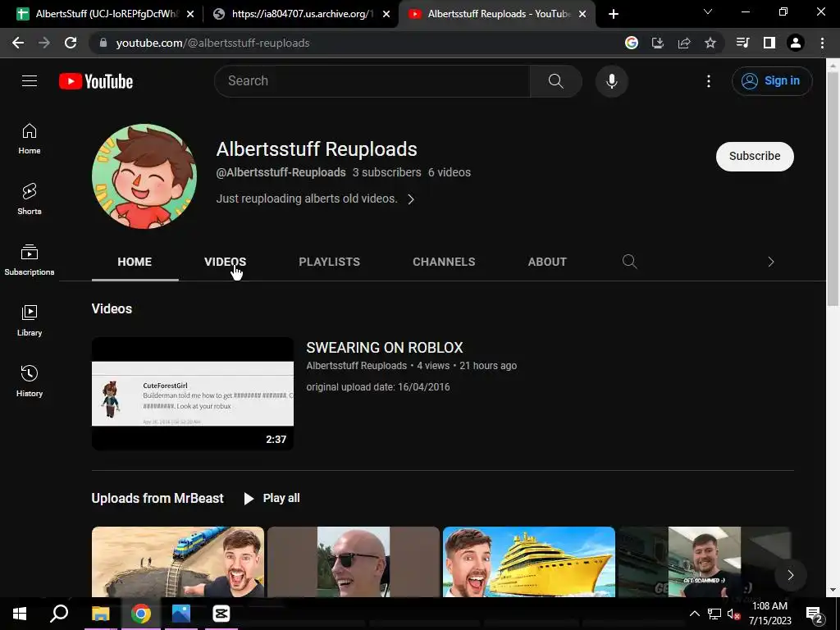Open the YouTube hamburger guide menu
This screenshot has height=630, width=840.
click(30, 81)
